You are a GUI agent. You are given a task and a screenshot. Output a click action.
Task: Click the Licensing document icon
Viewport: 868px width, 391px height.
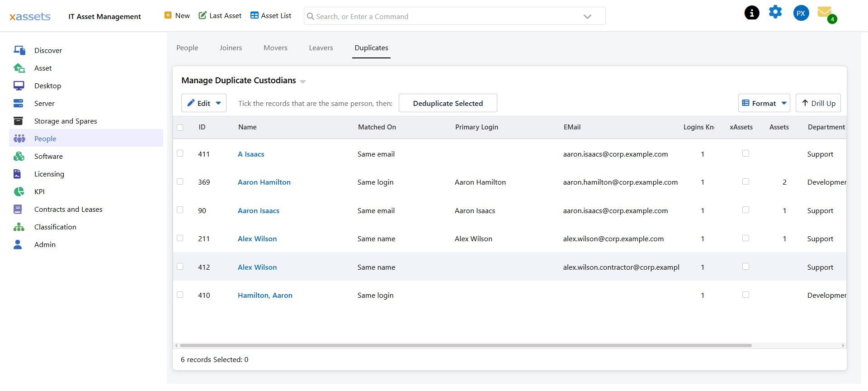tap(17, 174)
